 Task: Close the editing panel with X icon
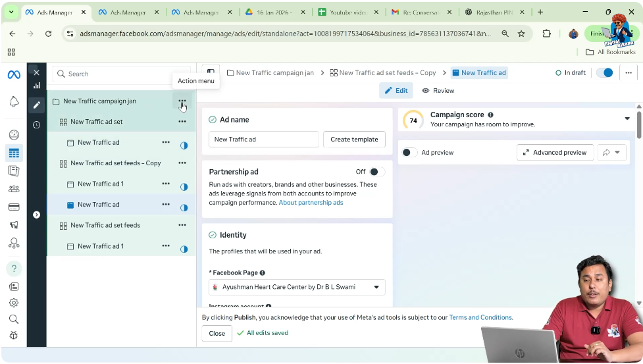(37, 72)
